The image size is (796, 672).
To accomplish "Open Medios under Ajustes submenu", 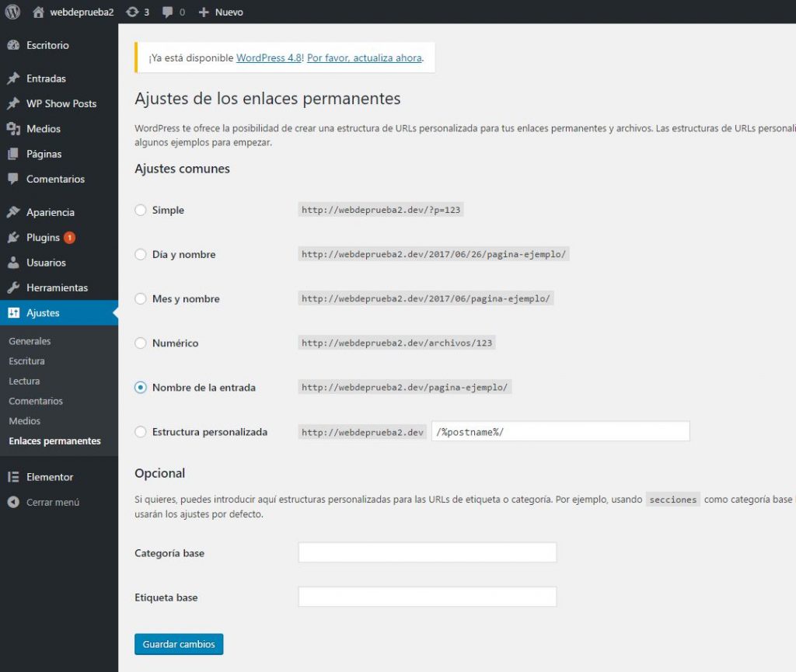I will tap(24, 421).
